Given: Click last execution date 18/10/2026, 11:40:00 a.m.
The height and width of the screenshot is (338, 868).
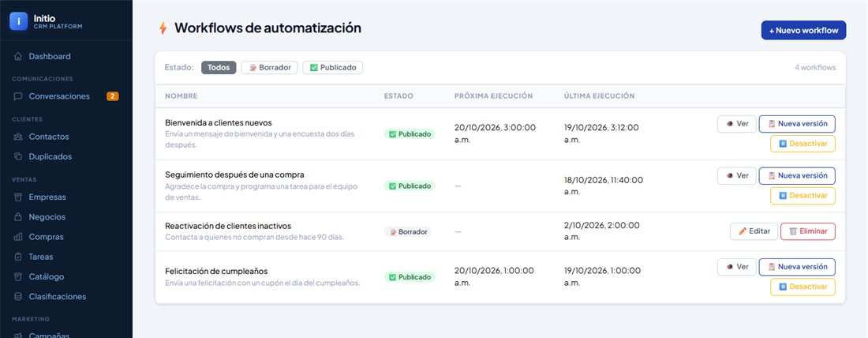Looking at the screenshot, I should [x=604, y=186].
